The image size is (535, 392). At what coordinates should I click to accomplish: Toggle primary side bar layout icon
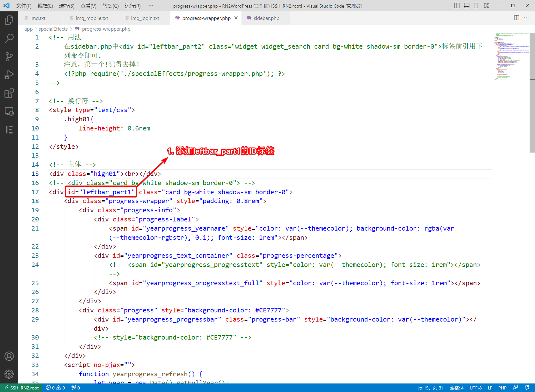tap(457, 6)
